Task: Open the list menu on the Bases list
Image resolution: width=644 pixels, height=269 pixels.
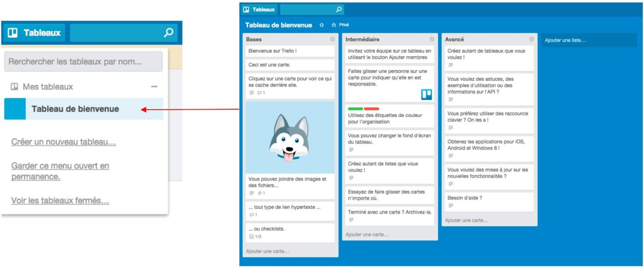Action: tap(332, 39)
